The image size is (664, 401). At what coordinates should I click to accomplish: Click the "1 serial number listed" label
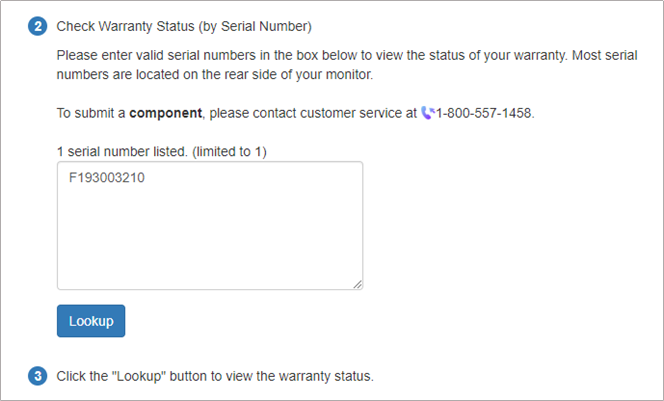(x=122, y=152)
